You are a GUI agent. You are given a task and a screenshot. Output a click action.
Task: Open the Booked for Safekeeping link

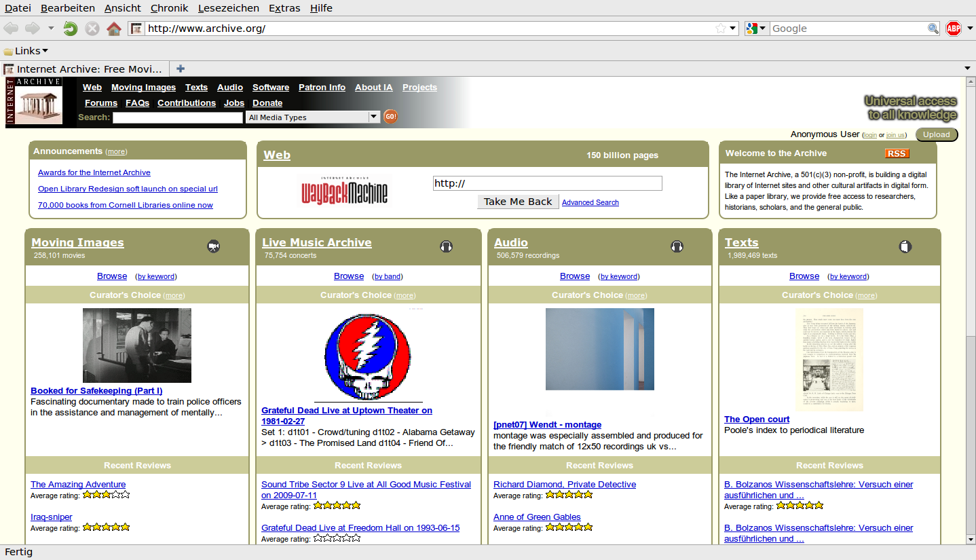(96, 390)
